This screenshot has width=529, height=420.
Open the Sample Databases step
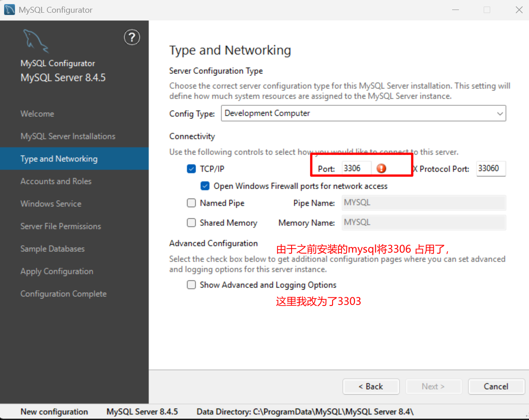[x=52, y=249]
